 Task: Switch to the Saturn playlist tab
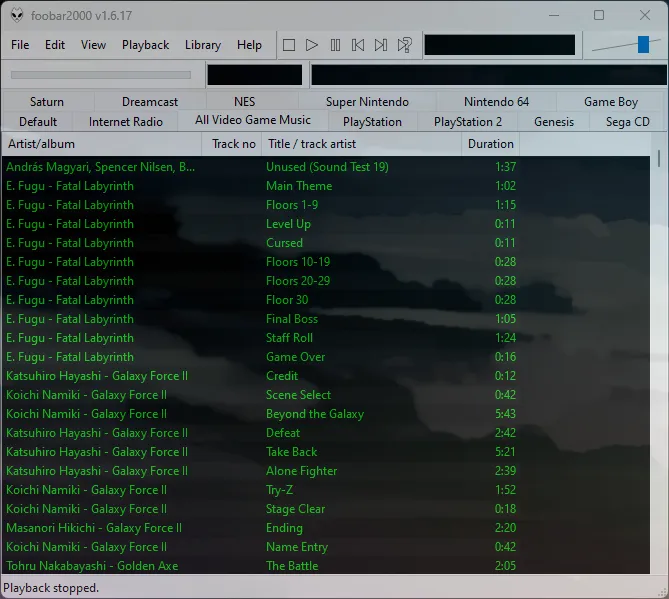coord(47,102)
